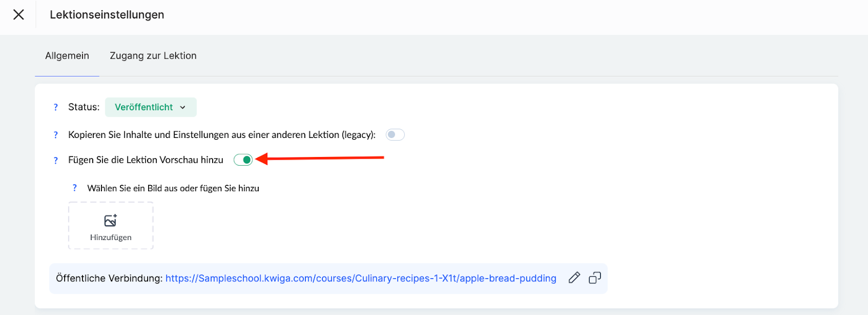The height and width of the screenshot is (315, 868).
Task: Edit the public link with pencil icon
Action: pyautogui.click(x=575, y=278)
